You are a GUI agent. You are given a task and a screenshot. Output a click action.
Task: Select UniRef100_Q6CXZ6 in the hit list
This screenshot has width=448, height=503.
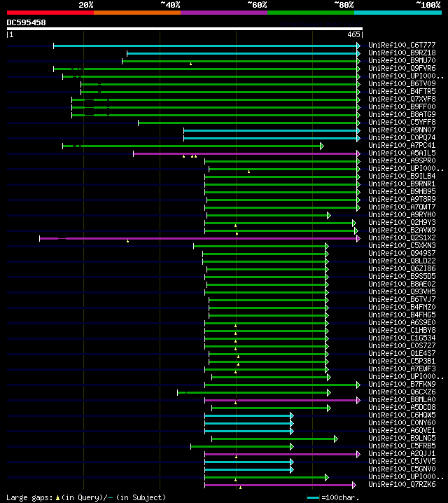402,392
